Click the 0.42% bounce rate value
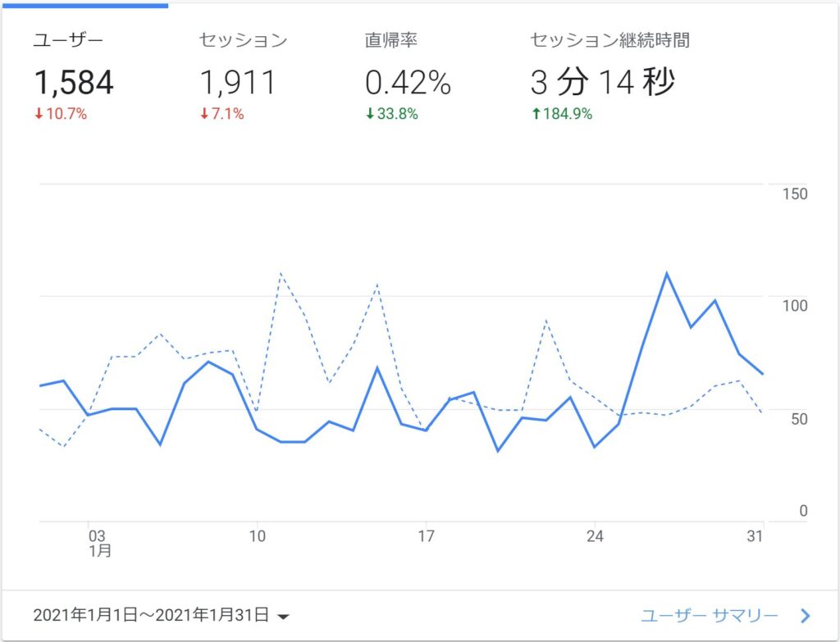 408,82
